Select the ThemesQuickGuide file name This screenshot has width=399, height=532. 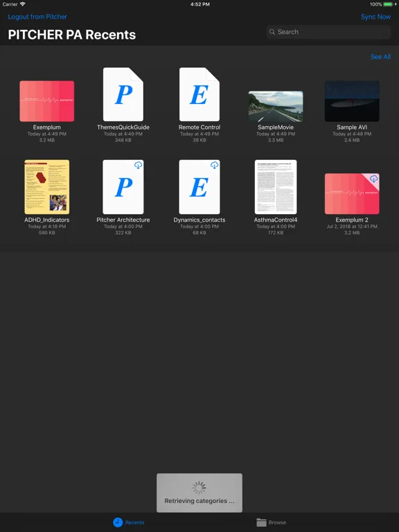tap(123, 127)
